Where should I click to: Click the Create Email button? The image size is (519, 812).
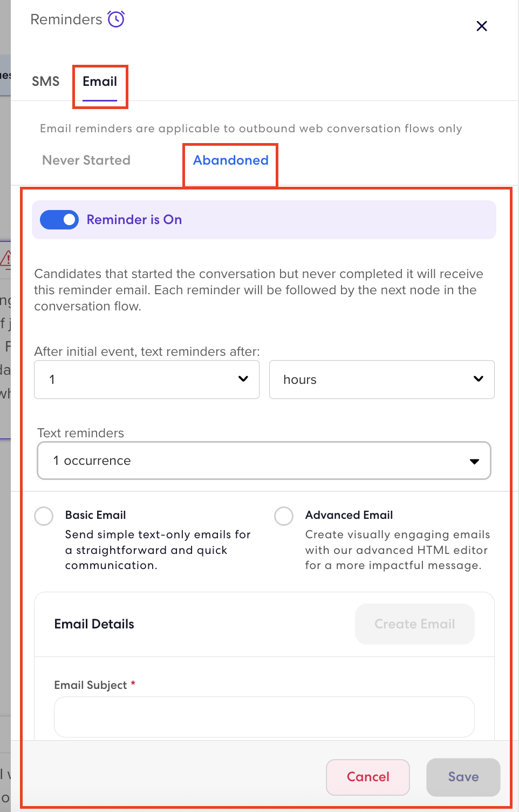click(x=415, y=624)
